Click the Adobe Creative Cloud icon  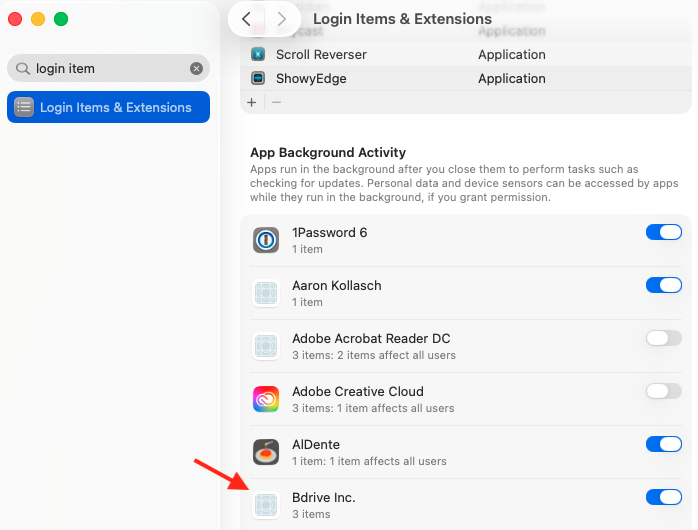(x=265, y=399)
